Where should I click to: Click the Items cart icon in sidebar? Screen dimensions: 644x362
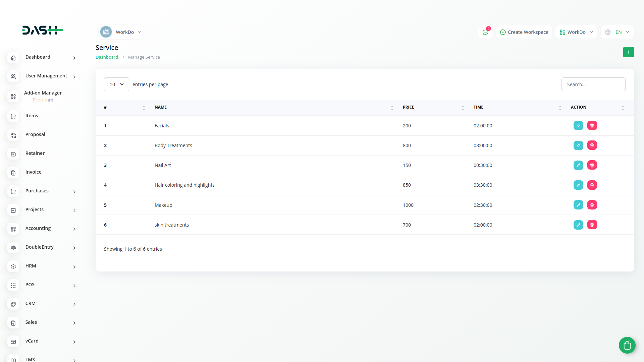[13, 116]
